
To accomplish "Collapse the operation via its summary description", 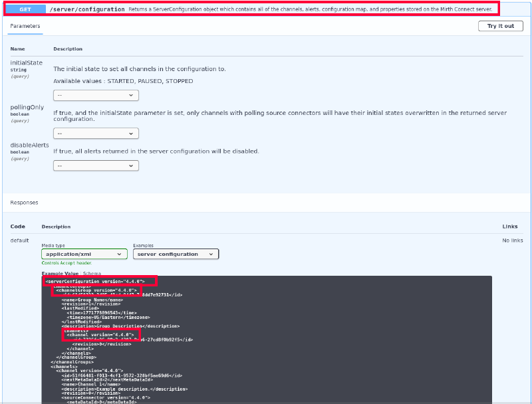I will pyautogui.click(x=309, y=9).
